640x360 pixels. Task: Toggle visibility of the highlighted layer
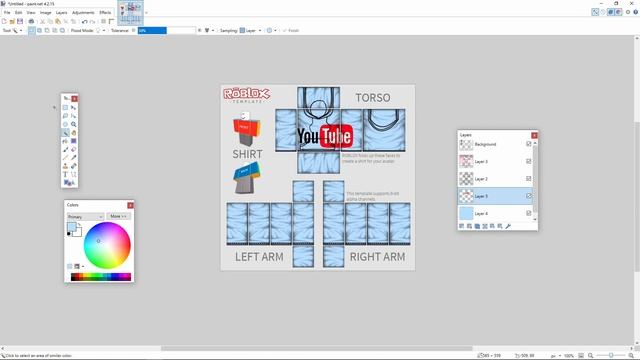coord(529,196)
